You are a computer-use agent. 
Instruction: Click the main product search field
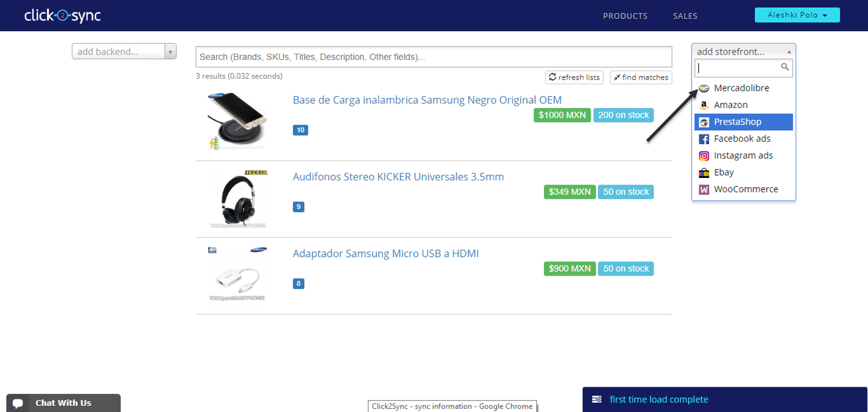434,57
